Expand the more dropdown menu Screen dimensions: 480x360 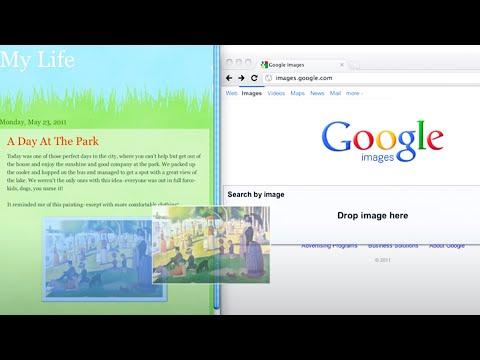point(354,93)
